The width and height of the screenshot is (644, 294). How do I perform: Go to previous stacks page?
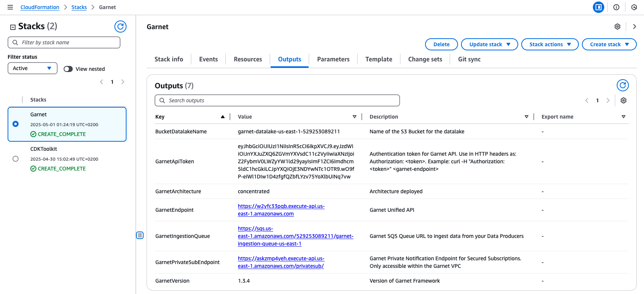click(x=102, y=82)
